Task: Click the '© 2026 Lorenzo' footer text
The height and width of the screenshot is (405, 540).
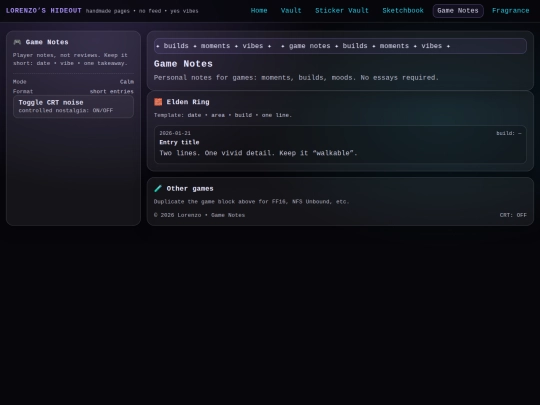Action: tap(199, 215)
